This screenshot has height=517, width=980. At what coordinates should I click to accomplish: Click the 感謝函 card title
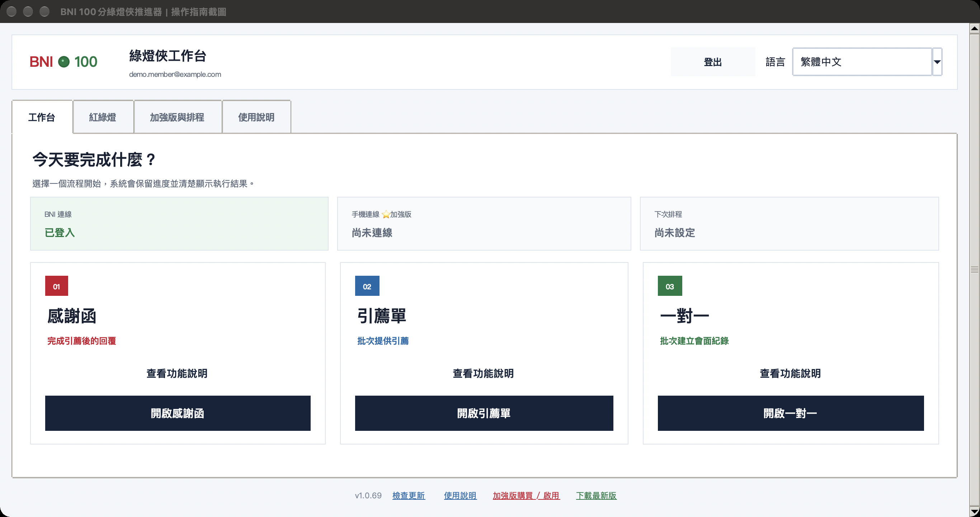[71, 316]
